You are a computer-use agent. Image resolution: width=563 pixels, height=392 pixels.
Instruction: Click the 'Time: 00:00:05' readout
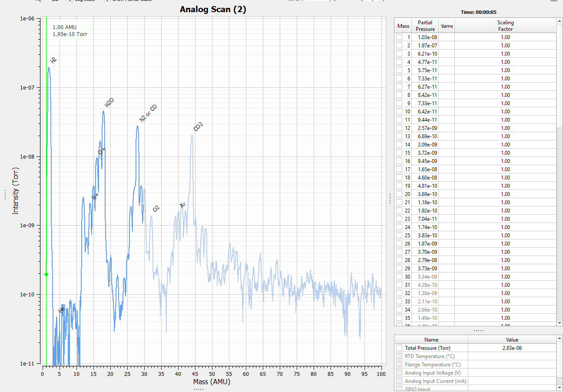tap(479, 12)
